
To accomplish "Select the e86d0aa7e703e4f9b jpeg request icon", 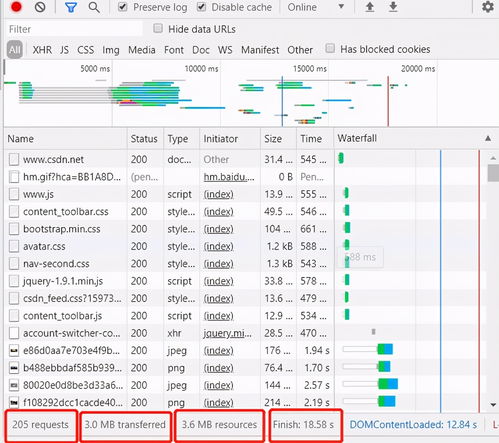I will (x=14, y=351).
